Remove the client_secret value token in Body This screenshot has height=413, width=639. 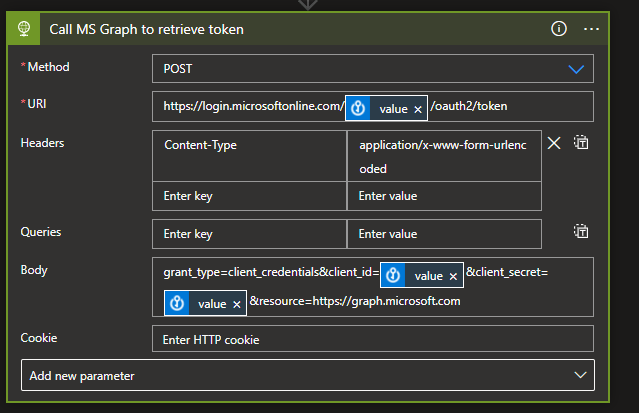point(236,304)
